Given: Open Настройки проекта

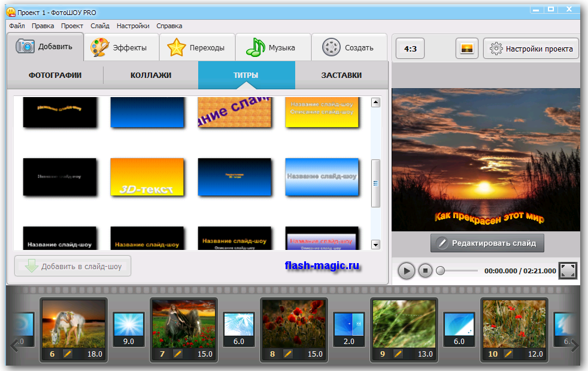Looking at the screenshot, I should tap(531, 49).
